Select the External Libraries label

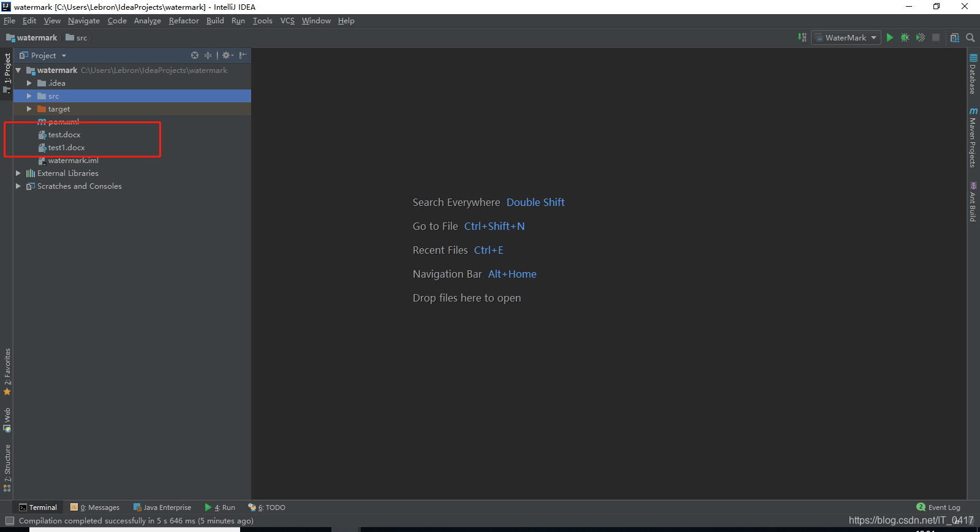click(x=67, y=173)
